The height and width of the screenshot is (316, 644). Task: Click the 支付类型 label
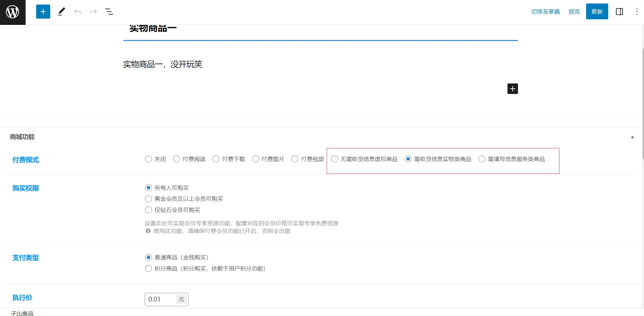[26, 258]
